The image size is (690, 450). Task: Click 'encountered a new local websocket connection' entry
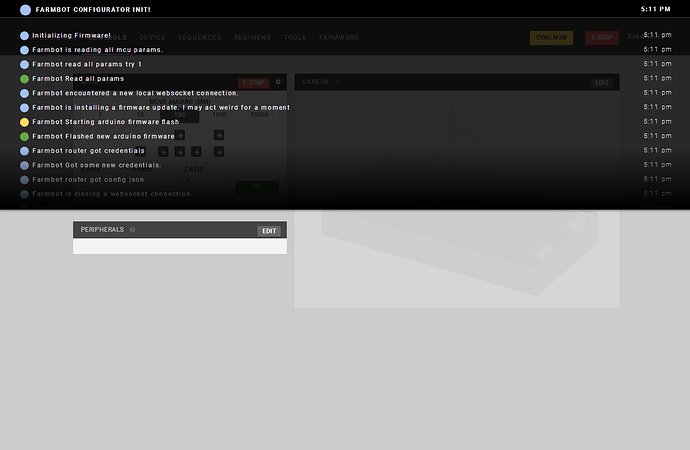(x=136, y=93)
